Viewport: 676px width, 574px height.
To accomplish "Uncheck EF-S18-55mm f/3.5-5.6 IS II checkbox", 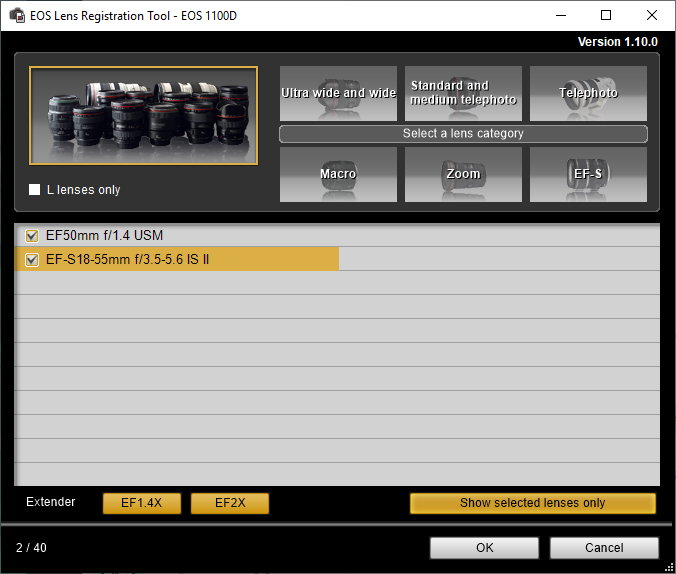I will point(32,260).
